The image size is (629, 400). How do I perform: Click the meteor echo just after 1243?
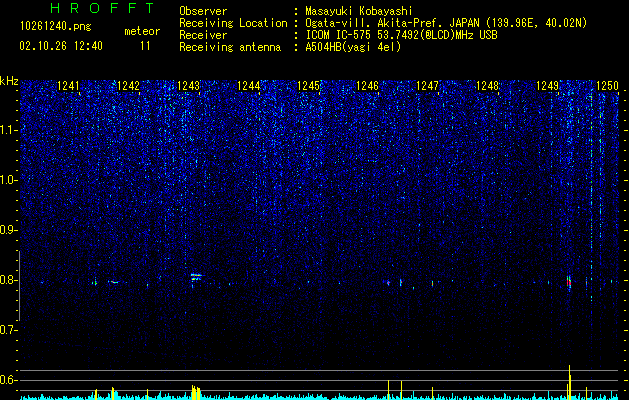196,278
